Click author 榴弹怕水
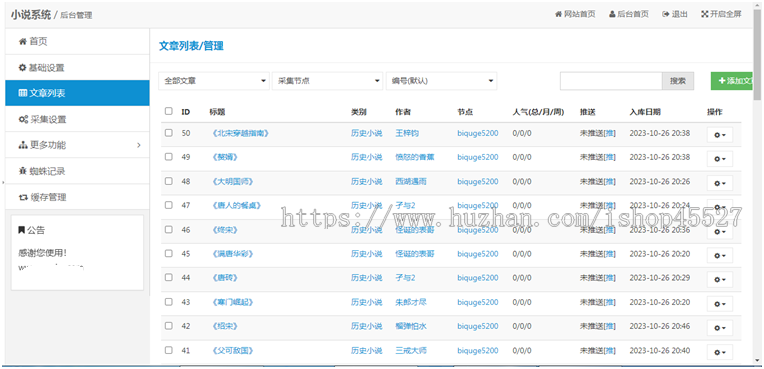764x369 pixels. click(411, 326)
